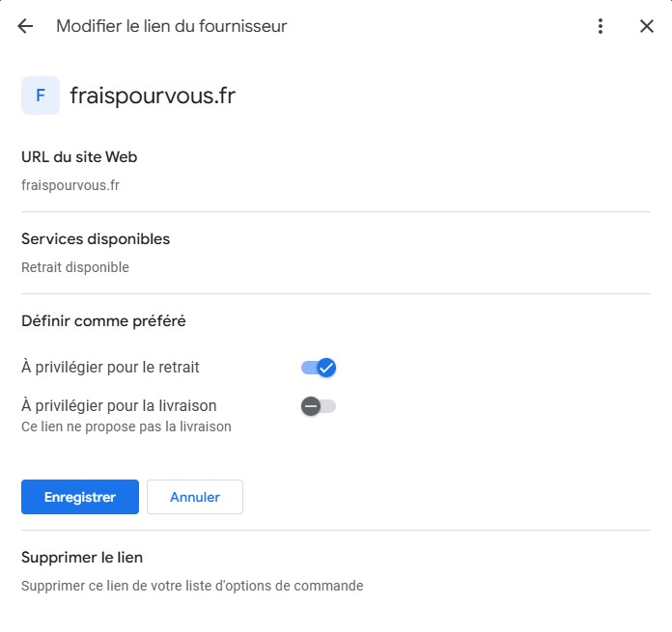Toggle the disabled delivery preference switch
The width and height of the screenshot is (672, 632).
point(319,406)
